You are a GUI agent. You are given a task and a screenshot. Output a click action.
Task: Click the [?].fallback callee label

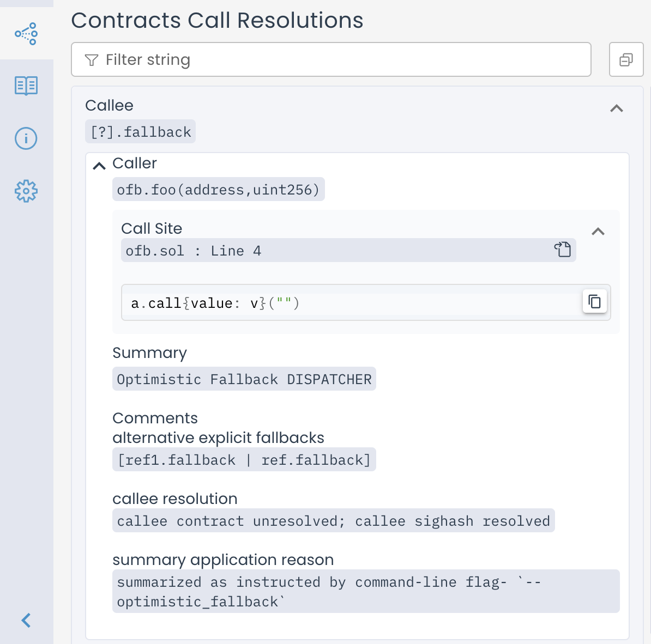click(141, 132)
